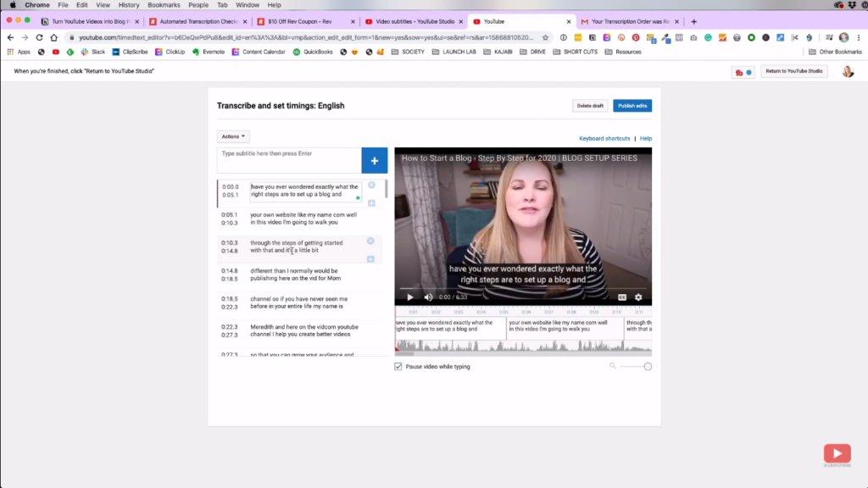Click the Pinterest extension icon

pyautogui.click(x=636, y=37)
